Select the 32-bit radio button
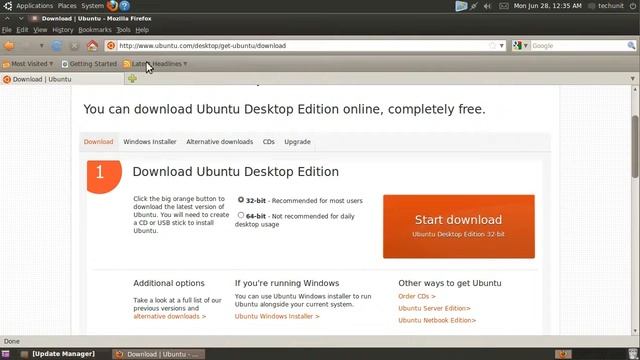This screenshot has width=640, height=360. 241,200
